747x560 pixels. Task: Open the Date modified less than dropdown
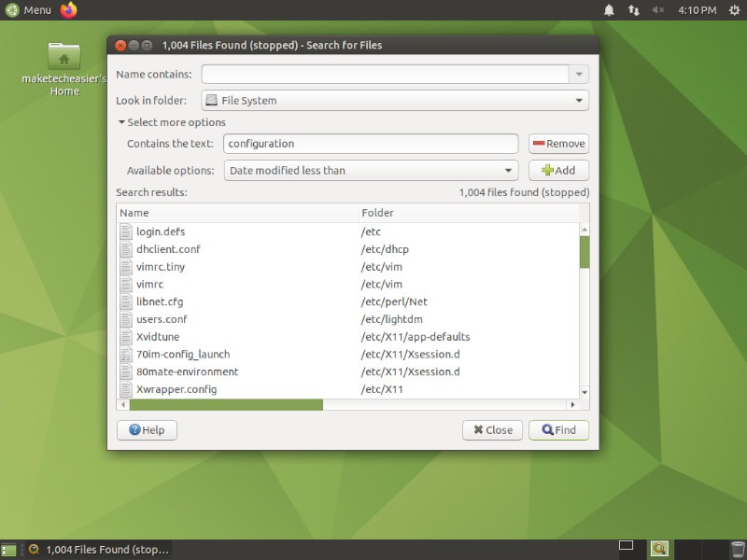point(371,170)
